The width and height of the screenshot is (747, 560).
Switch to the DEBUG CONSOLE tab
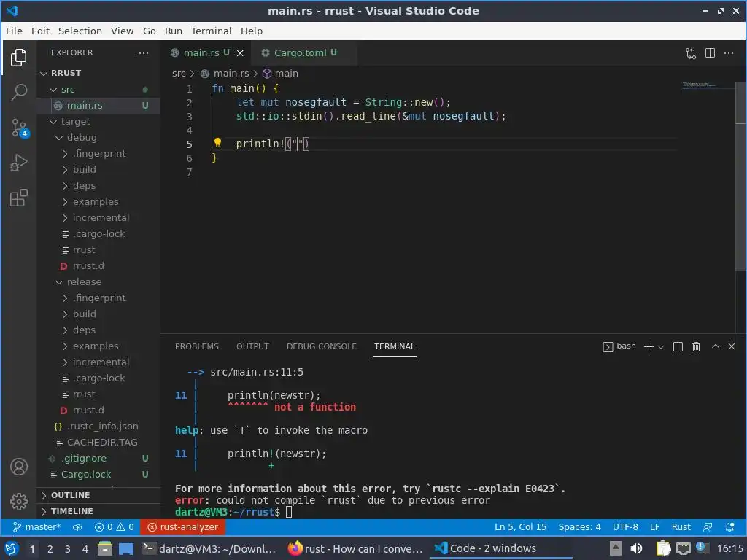(322, 346)
